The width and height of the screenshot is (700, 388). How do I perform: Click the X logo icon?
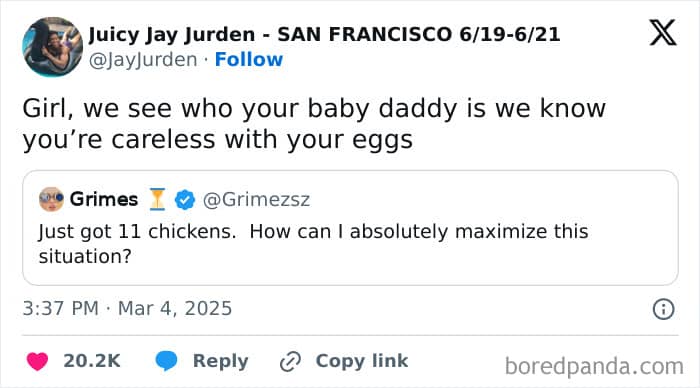pyautogui.click(x=663, y=32)
